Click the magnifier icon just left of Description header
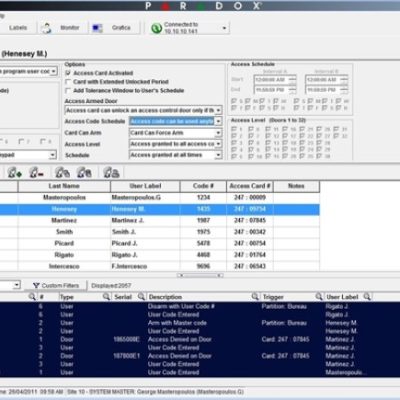 tap(142, 296)
